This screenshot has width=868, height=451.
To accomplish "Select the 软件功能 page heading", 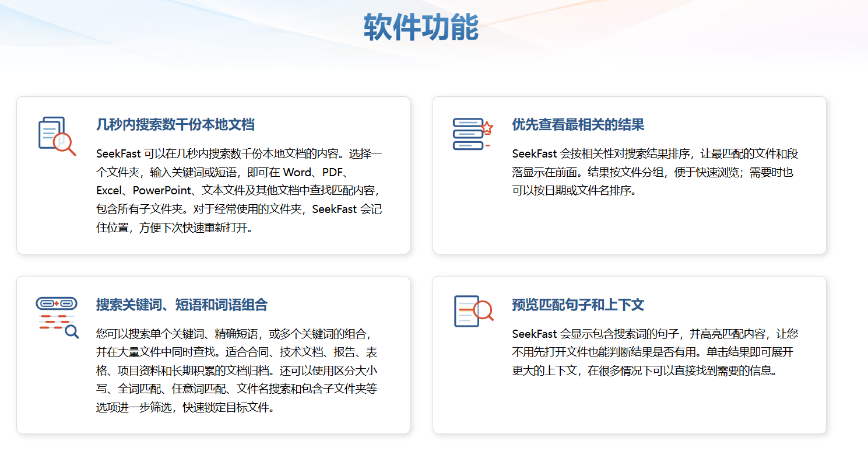I will (x=421, y=27).
